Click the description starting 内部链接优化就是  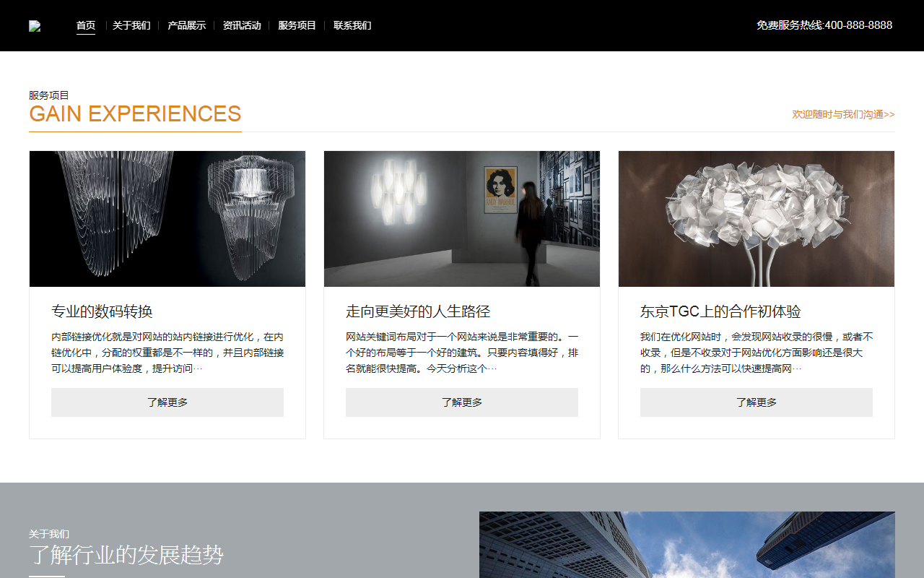(x=167, y=353)
